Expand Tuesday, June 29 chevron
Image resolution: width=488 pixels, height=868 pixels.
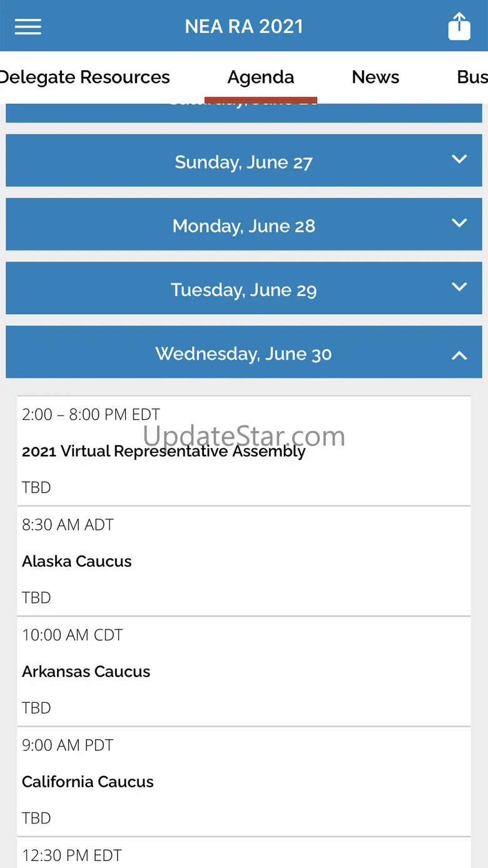(459, 287)
